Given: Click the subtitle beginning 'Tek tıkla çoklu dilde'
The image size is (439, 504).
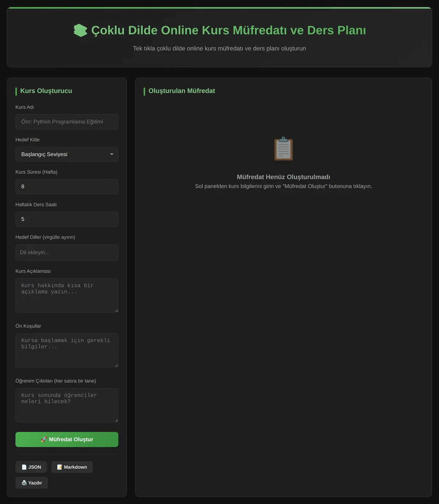Looking at the screenshot, I should coord(219,49).
